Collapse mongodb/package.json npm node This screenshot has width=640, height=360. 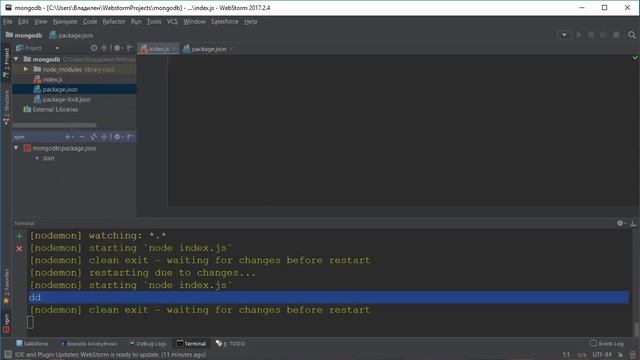[x=16, y=148]
